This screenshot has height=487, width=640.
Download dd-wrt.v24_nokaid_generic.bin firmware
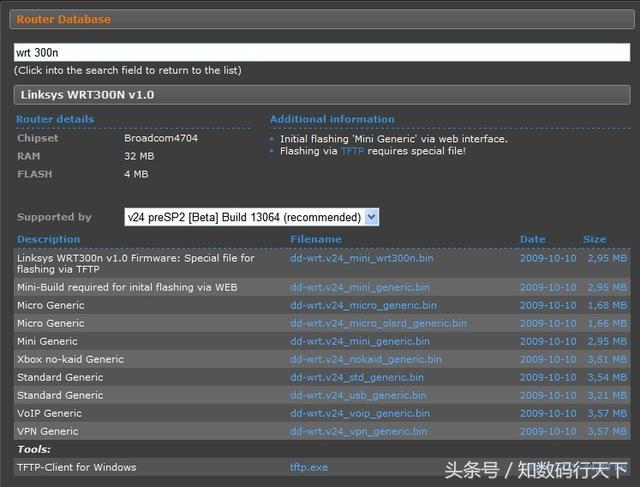point(365,359)
